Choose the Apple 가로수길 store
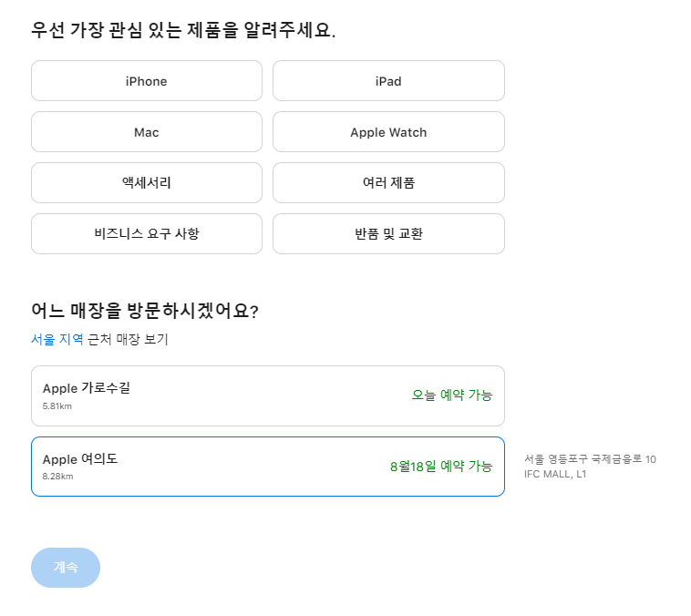This screenshot has width=691, height=616. coord(267,395)
